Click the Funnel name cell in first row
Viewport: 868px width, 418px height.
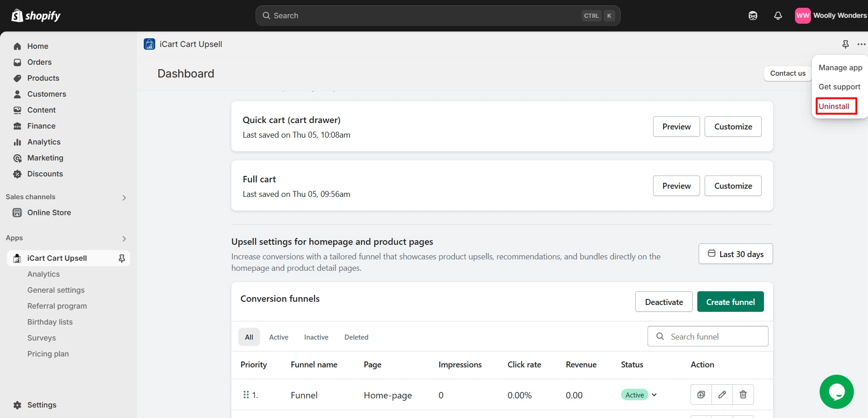point(304,395)
